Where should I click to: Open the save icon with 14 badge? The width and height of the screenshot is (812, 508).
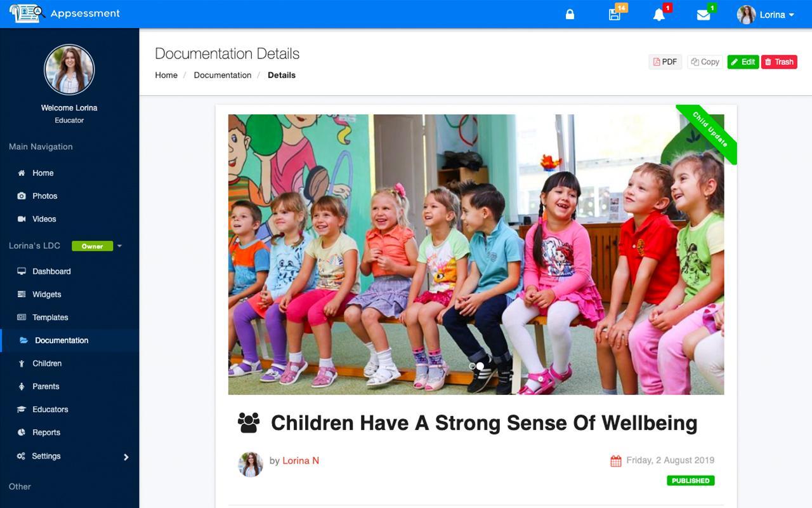614,15
